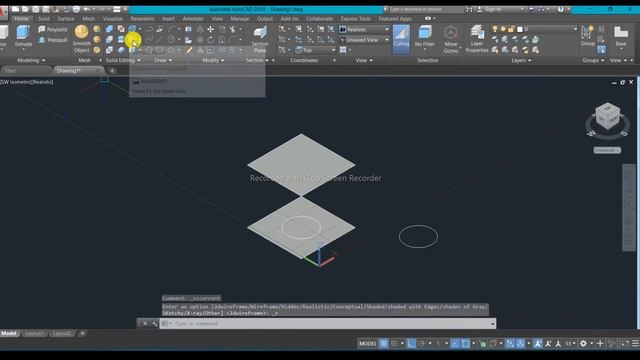Open the Help question mark icon

pyautogui.click(x=560, y=9)
